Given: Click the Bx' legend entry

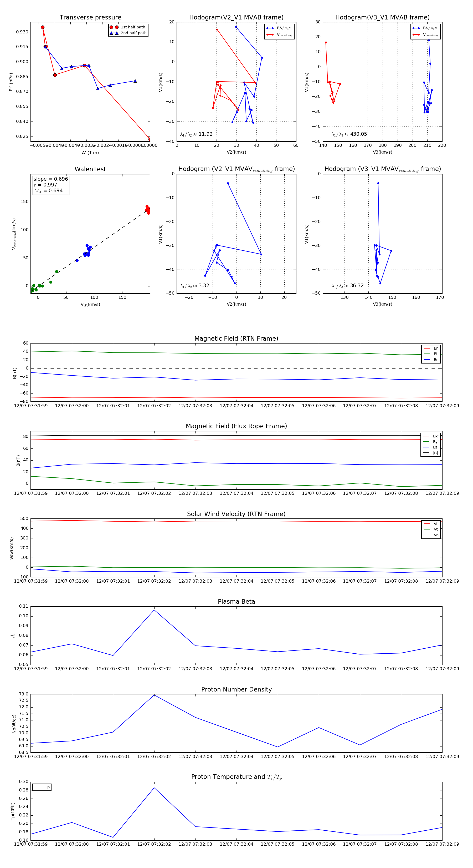Looking at the screenshot, I should (x=431, y=436).
